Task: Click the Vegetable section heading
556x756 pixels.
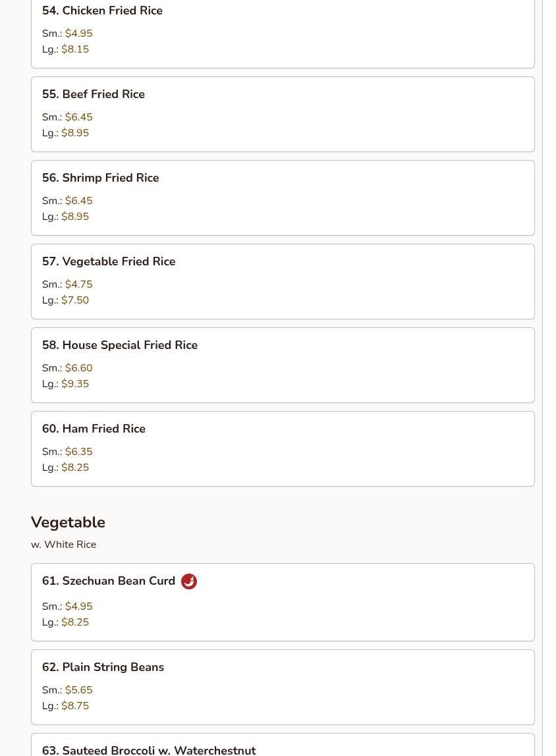Action: pos(68,522)
